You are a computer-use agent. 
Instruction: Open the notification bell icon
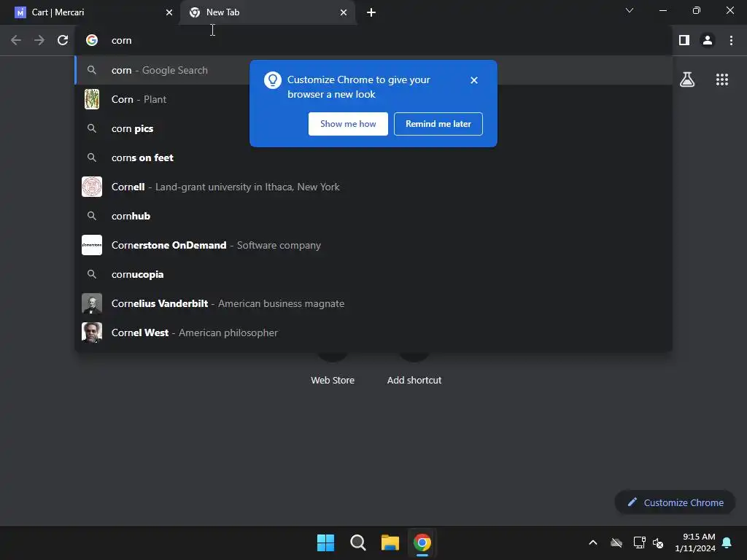pyautogui.click(x=727, y=542)
